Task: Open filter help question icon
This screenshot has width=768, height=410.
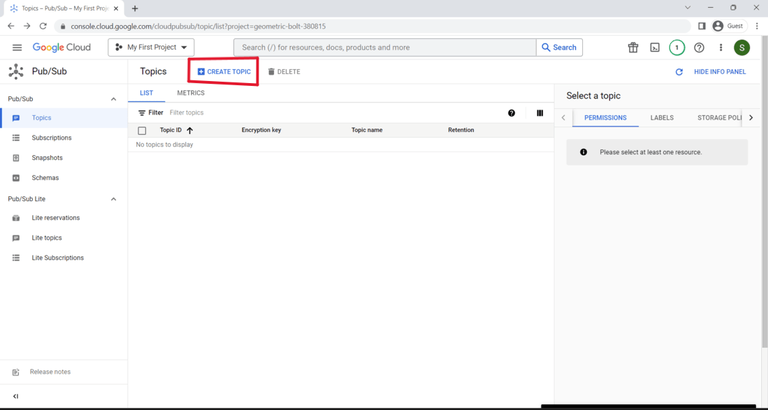Action: (511, 113)
